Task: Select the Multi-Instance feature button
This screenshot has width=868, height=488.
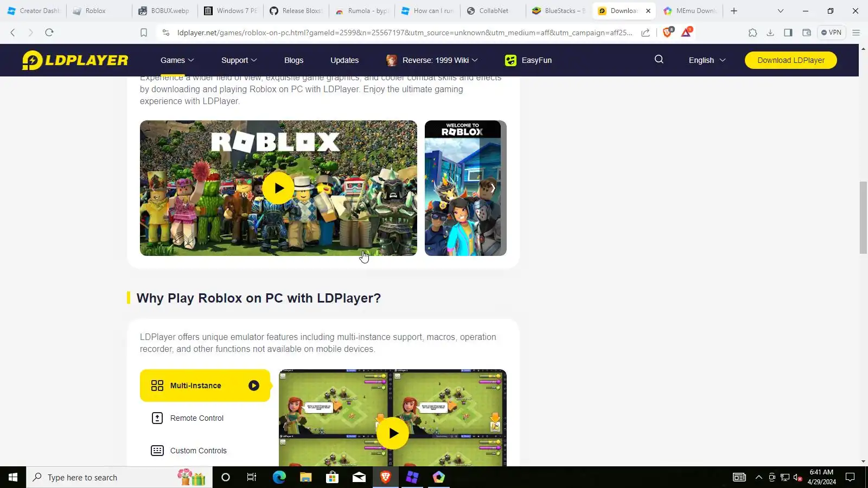Action: pos(205,386)
